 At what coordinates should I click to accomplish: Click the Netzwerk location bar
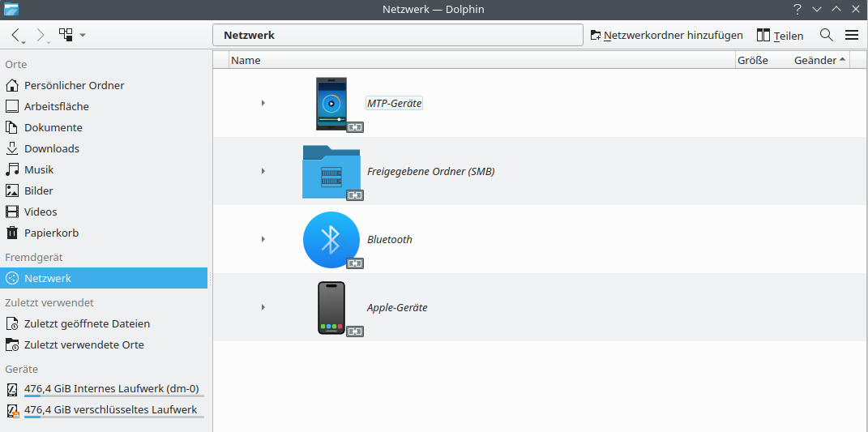[397, 35]
